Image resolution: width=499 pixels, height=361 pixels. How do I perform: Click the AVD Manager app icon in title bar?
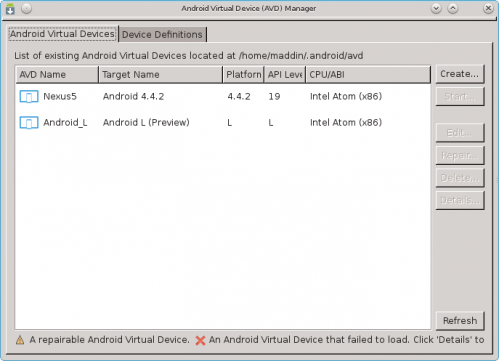10,9
